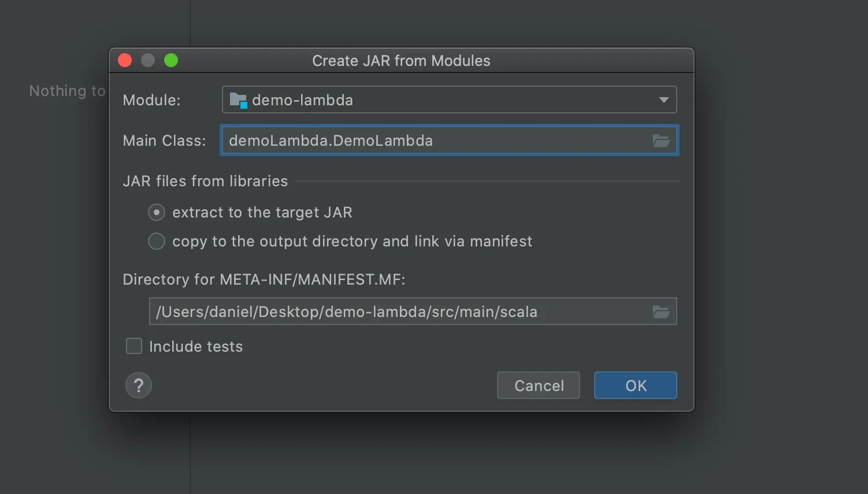This screenshot has height=494, width=868.
Task: Click the 'JAR files from libraries' section label
Action: [x=205, y=181]
